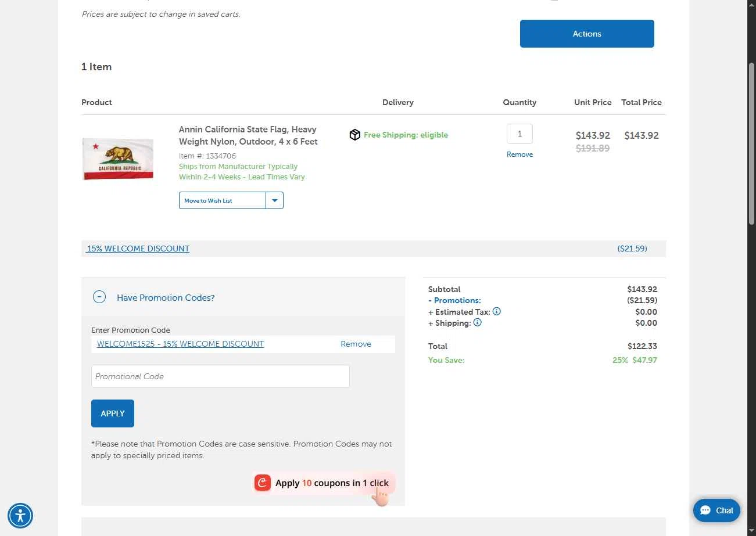Viewport: 756px width, 536px height.
Task: Click the ($21.59) welcome discount amount
Action: tap(632, 249)
